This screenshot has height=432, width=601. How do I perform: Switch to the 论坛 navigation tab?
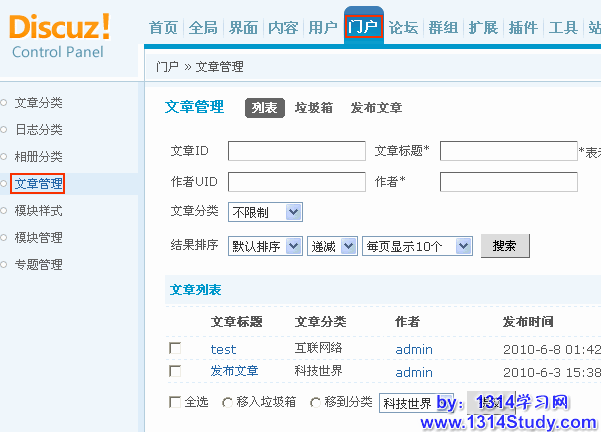pyautogui.click(x=403, y=28)
